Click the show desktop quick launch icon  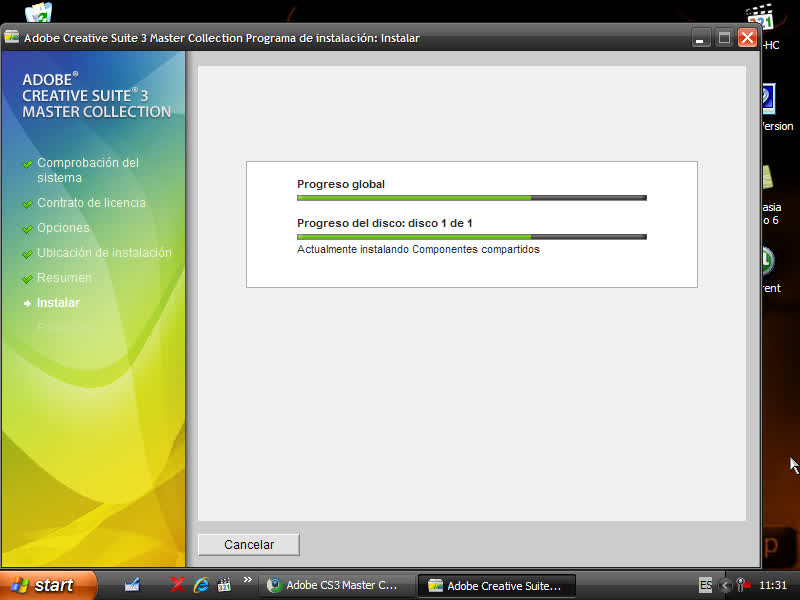pos(132,585)
